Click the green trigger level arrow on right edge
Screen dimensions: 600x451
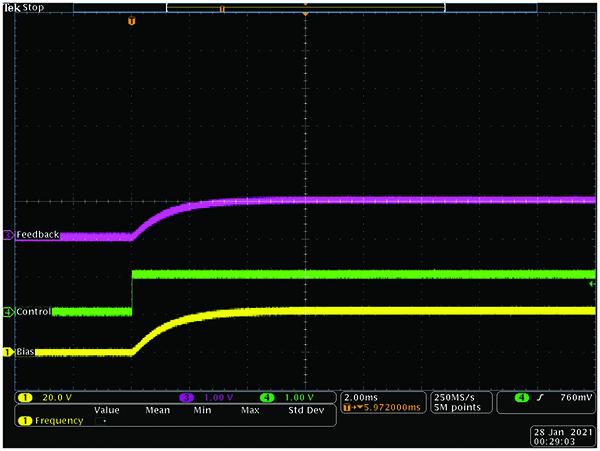tap(592, 284)
